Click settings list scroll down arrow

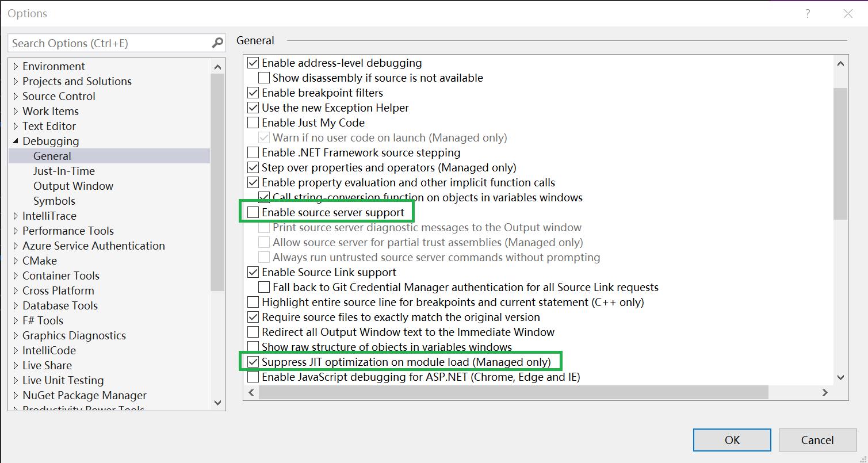840,377
